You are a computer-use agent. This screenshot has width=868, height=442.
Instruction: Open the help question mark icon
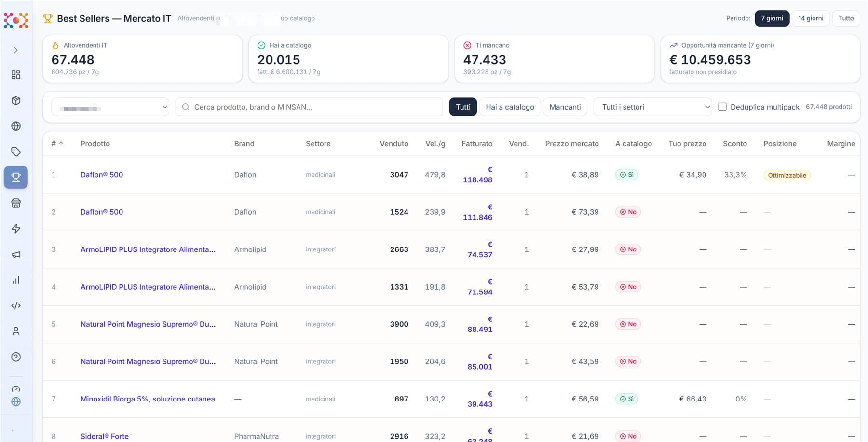pyautogui.click(x=16, y=357)
